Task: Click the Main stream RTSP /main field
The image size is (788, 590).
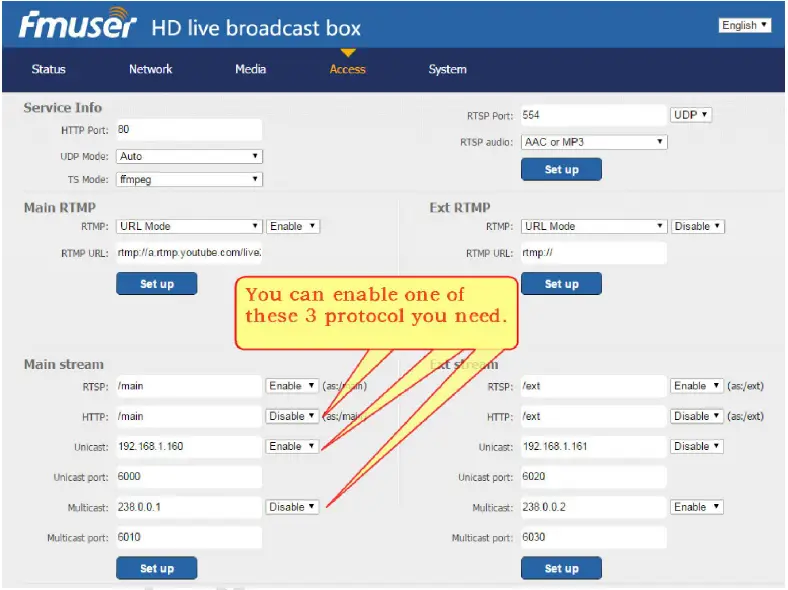Action: (189, 386)
